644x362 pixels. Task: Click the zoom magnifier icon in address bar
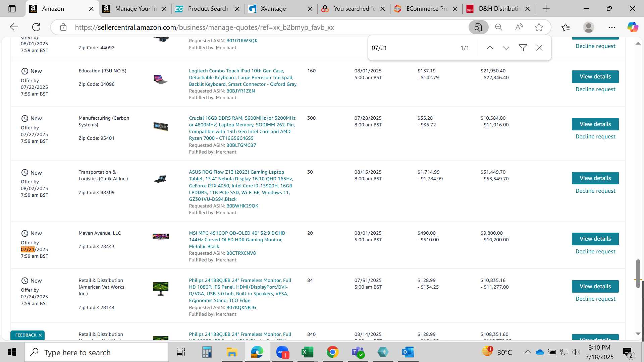coord(499,27)
